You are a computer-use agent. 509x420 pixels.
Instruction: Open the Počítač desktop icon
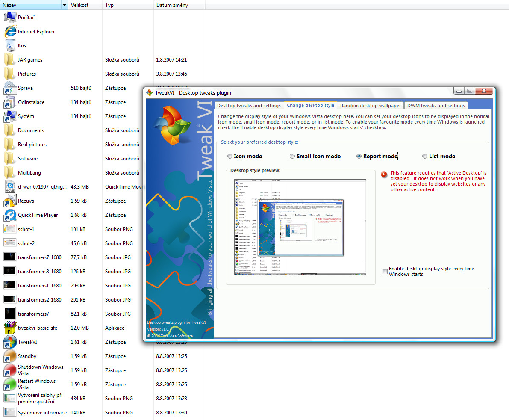10,17
